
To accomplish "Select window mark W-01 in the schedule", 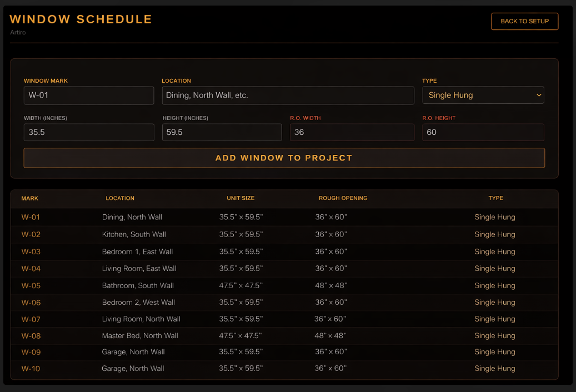I will point(31,217).
